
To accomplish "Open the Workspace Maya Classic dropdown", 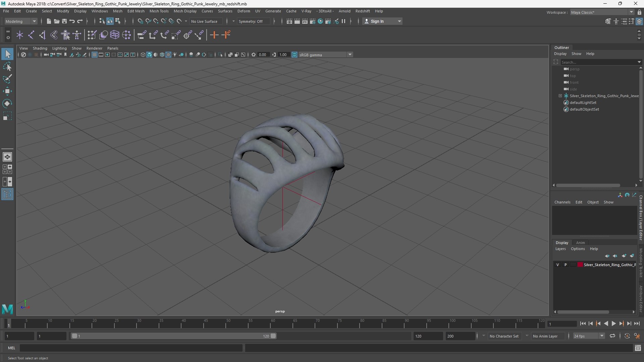I will pyautogui.click(x=602, y=12).
